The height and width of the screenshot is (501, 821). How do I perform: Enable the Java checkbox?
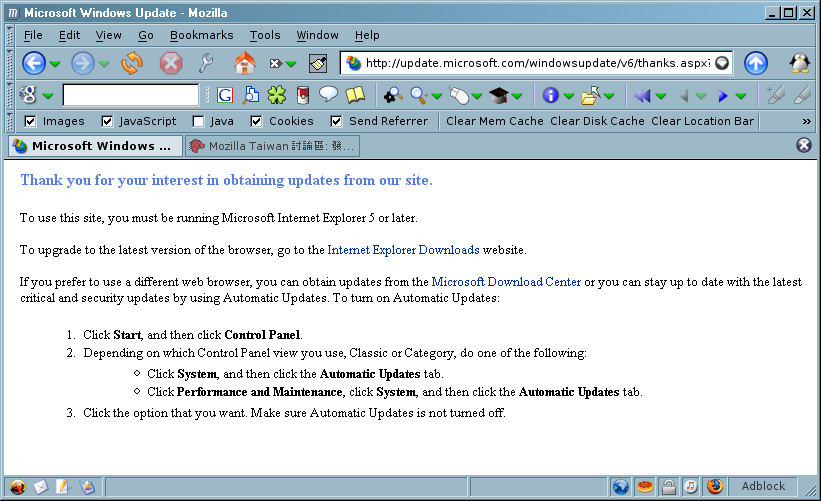(198, 121)
